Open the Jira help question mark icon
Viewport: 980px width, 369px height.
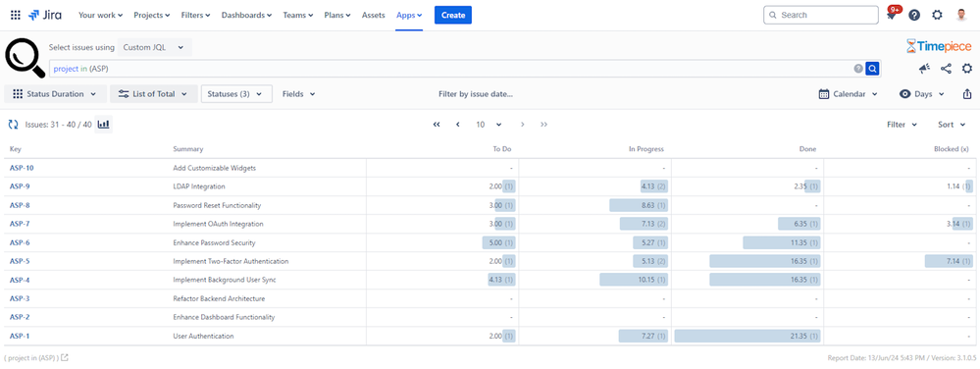[x=914, y=15]
